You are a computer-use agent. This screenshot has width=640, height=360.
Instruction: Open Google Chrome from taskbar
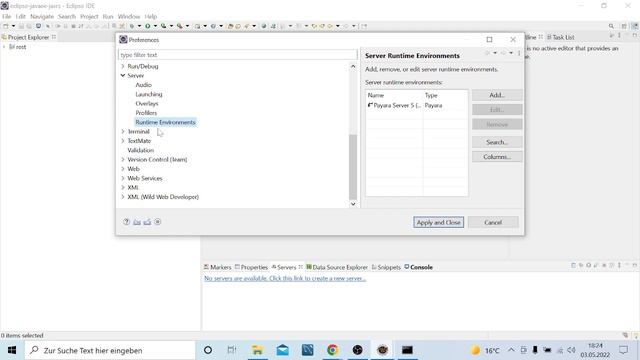[x=332, y=350]
